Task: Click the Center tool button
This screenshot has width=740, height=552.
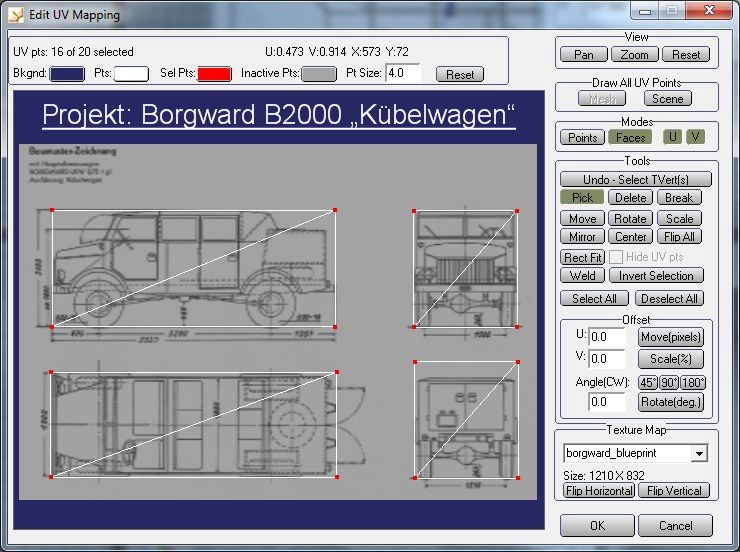Action: [631, 236]
